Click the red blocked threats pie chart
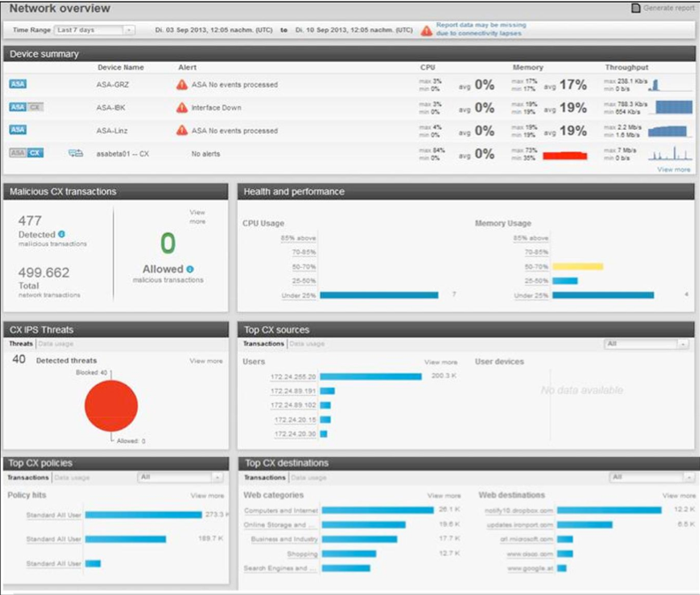The height and width of the screenshot is (595, 700). tap(111, 405)
